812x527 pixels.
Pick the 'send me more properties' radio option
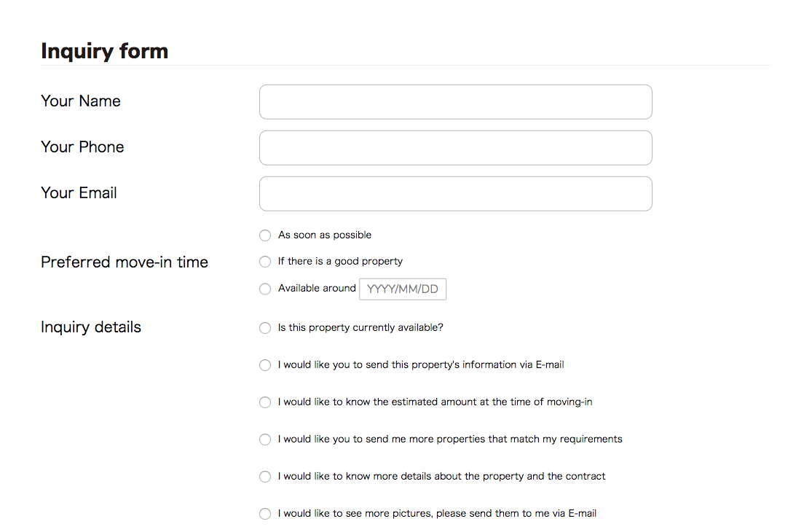click(265, 440)
